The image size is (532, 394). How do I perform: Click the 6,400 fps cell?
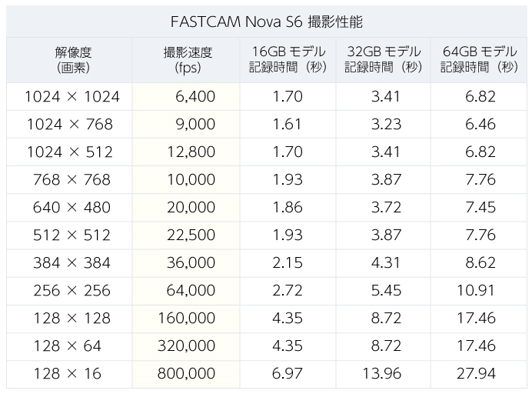pos(186,97)
